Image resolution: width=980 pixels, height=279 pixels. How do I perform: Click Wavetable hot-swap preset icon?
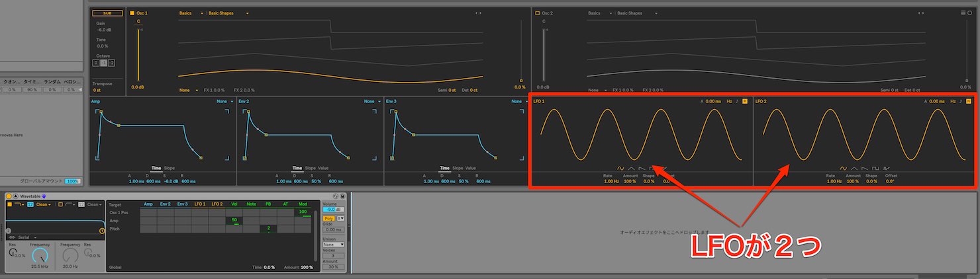point(336,196)
